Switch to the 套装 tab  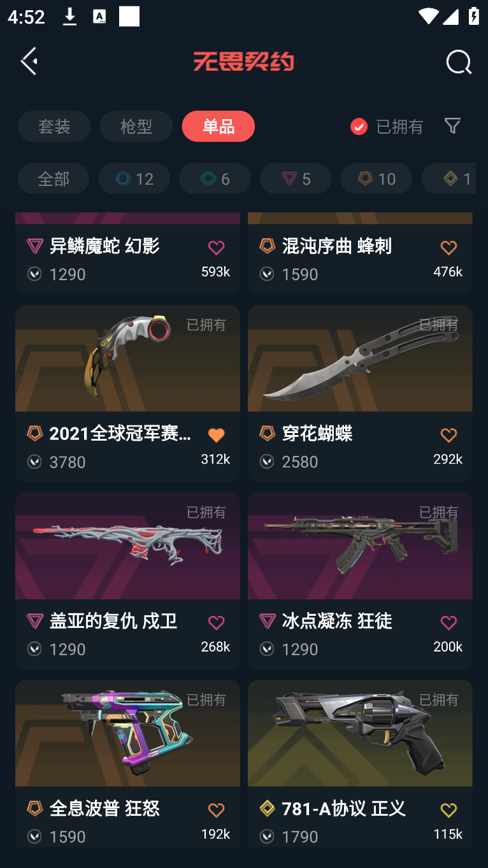click(54, 126)
